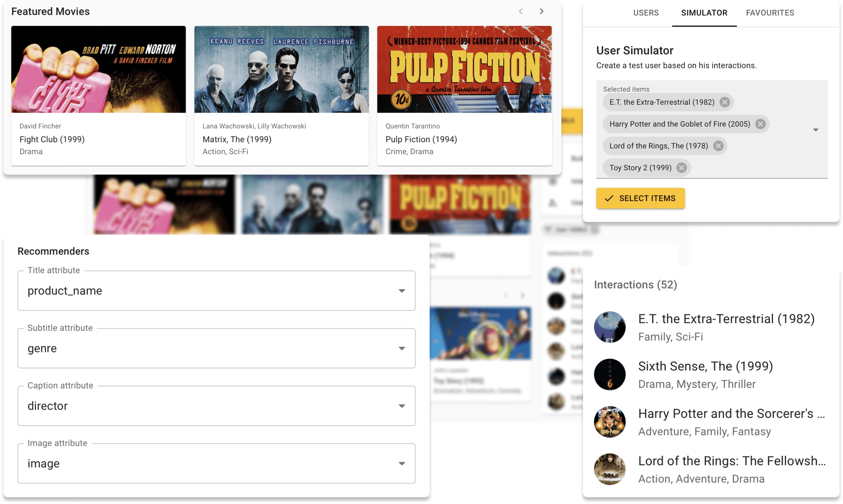The image size is (843, 504).
Task: Click the Fight Club poster image
Action: (x=98, y=69)
